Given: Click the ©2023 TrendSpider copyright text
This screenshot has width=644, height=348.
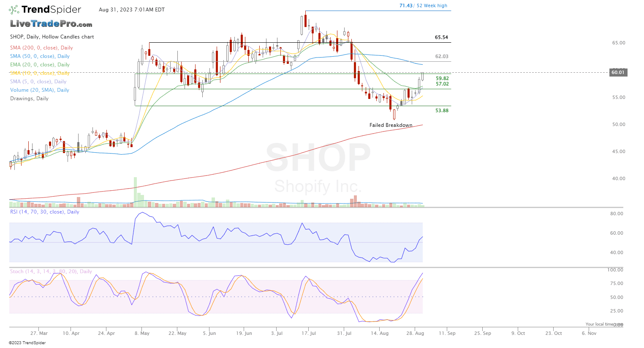Looking at the screenshot, I should tap(27, 343).
